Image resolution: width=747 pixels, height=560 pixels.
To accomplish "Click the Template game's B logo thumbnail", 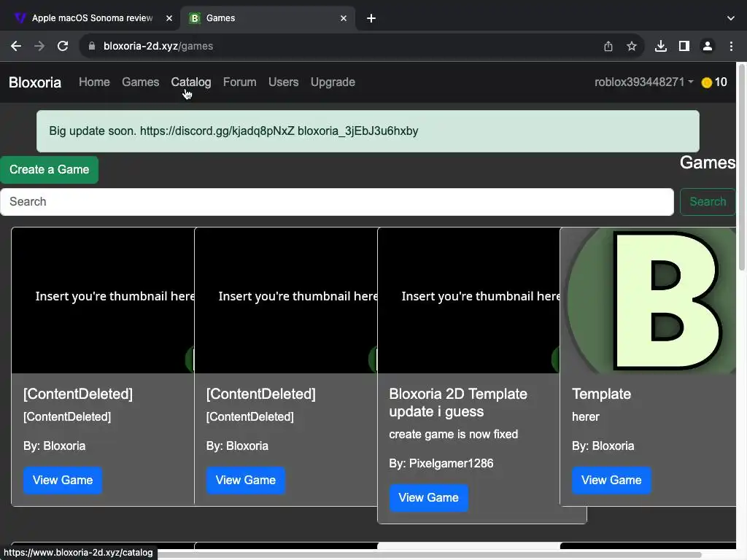I will (x=649, y=300).
